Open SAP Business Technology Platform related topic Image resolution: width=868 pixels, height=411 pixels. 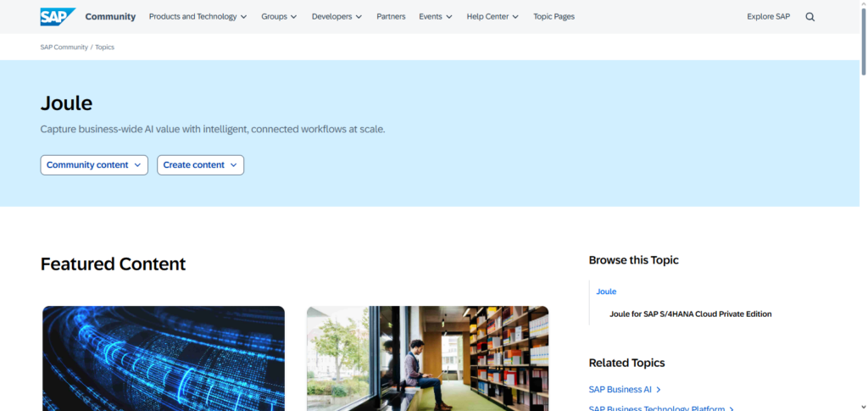[657, 408]
